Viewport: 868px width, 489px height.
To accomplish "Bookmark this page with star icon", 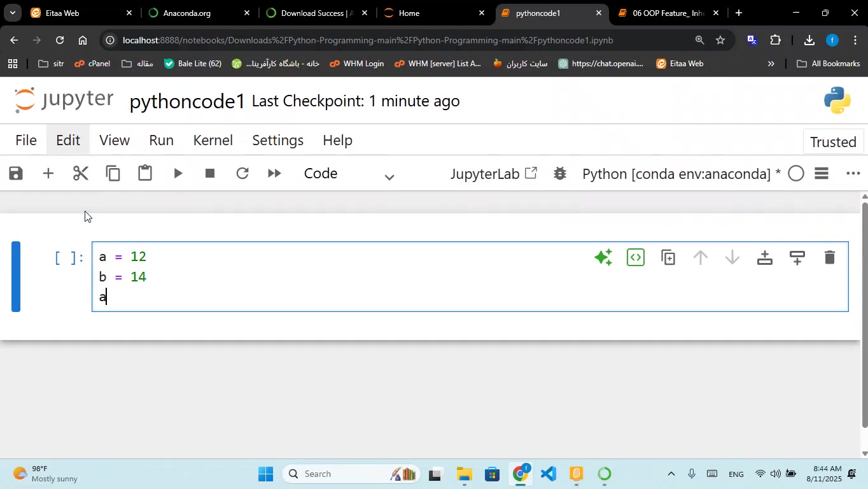I will pos(720,40).
